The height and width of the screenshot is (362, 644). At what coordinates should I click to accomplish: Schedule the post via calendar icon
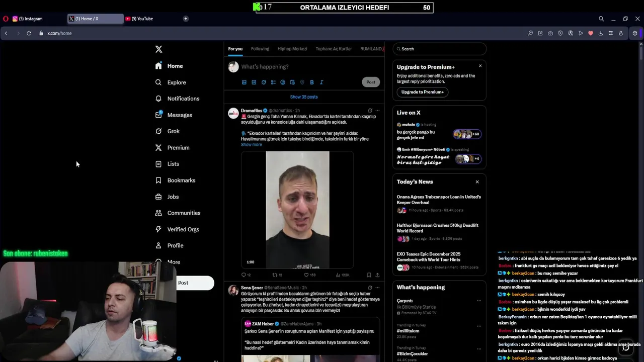pos(292,82)
